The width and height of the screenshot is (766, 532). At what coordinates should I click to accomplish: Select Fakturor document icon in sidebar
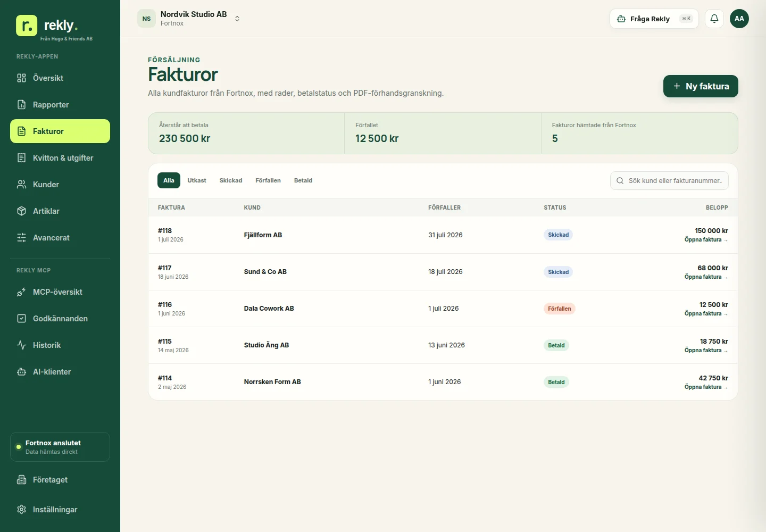point(21,131)
